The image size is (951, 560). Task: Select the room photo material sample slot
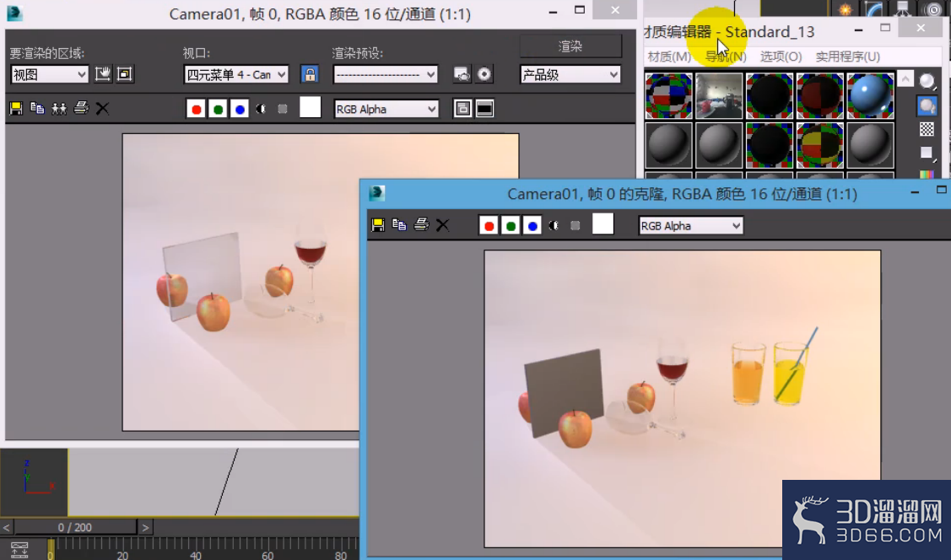pos(719,96)
